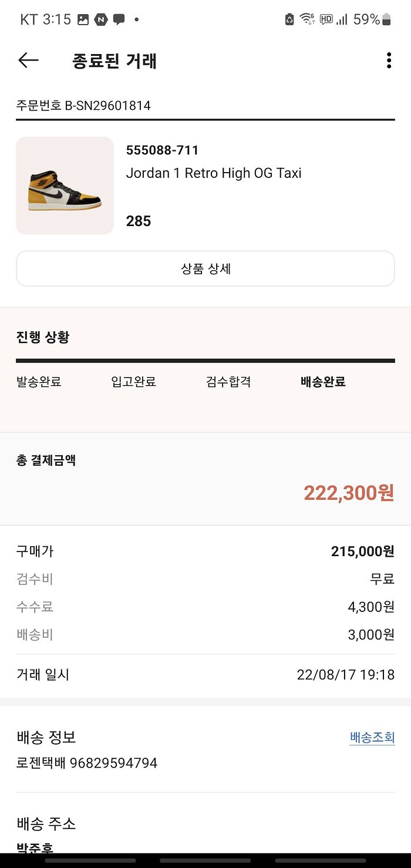Image resolution: width=411 pixels, height=868 pixels.
Task: Tap the 배송조회 tracking link
Action: 372,738
